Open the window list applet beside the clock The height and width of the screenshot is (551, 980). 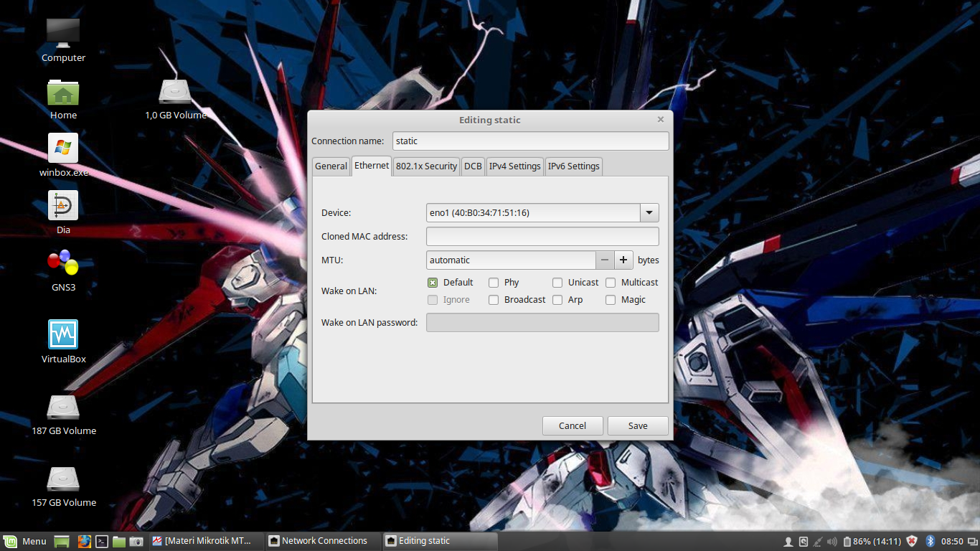(972, 541)
